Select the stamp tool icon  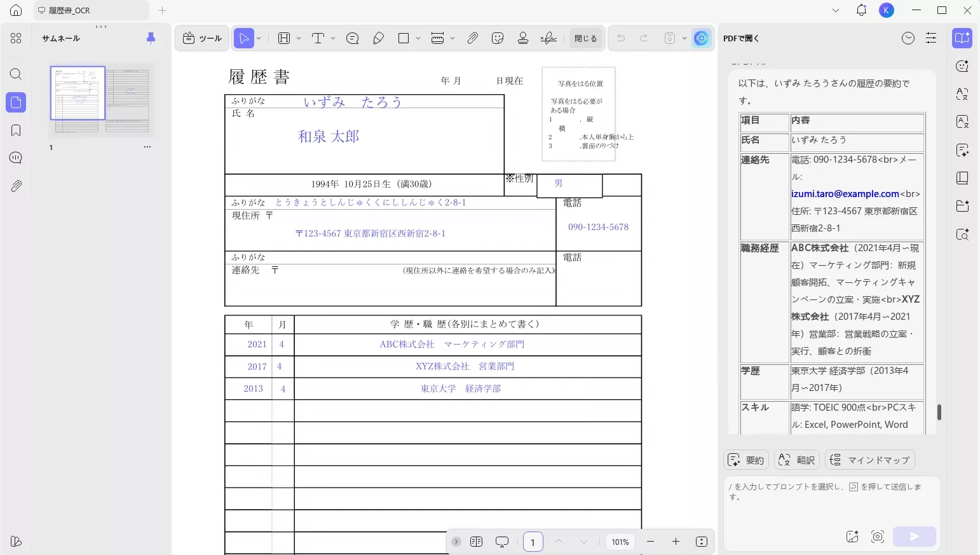pyautogui.click(x=523, y=39)
